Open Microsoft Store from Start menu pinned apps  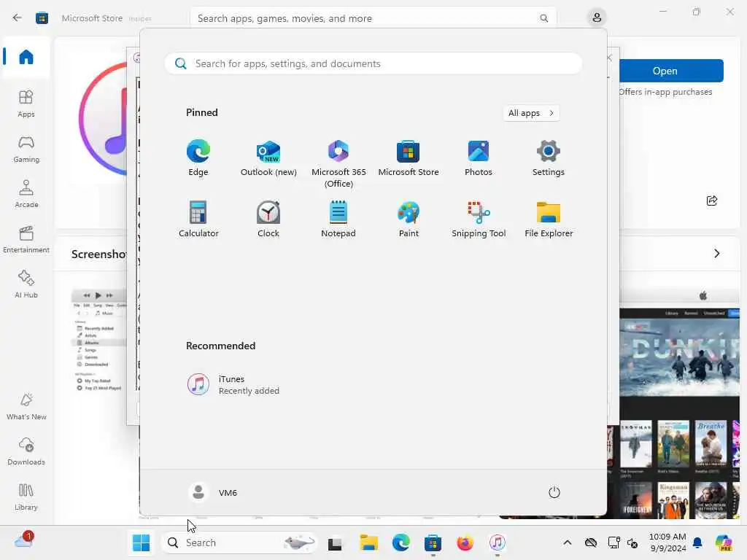tap(409, 158)
